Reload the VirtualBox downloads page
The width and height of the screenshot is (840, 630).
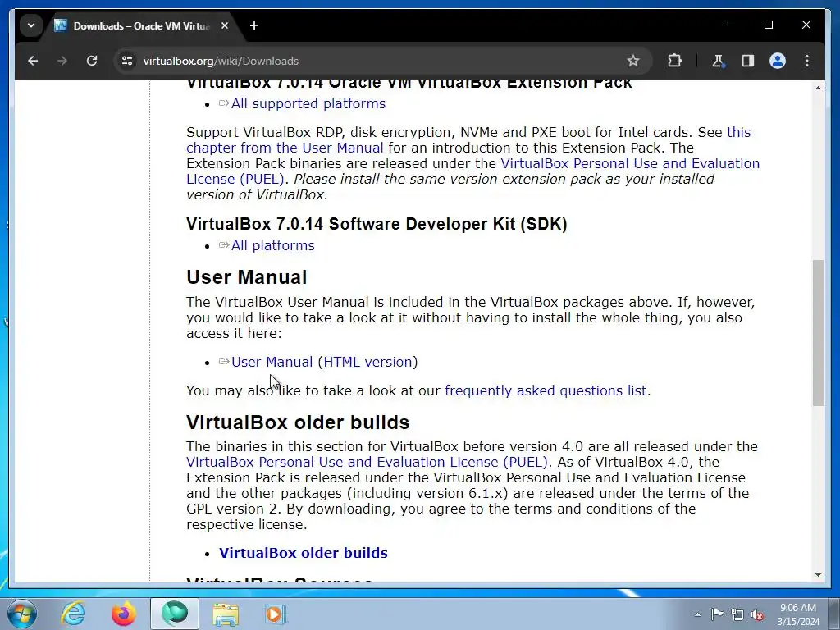pos(92,61)
